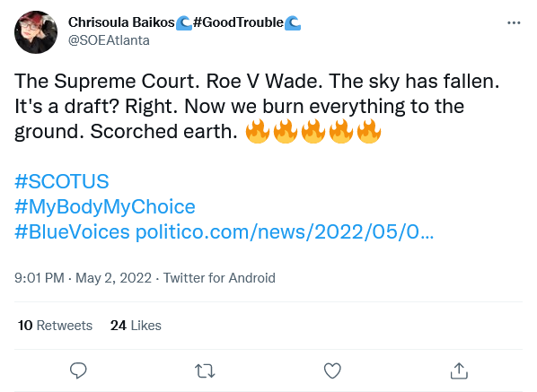Open Chrisoula Baikos profile picture
Screen dimensions: 537x392
tap(36, 32)
